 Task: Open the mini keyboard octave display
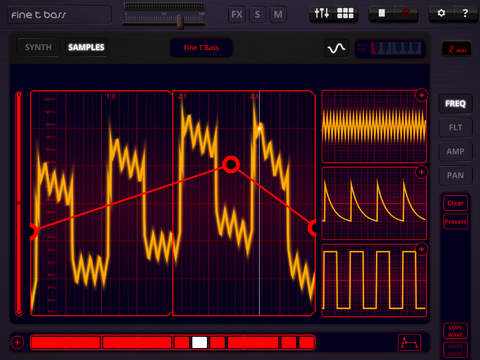pos(390,49)
